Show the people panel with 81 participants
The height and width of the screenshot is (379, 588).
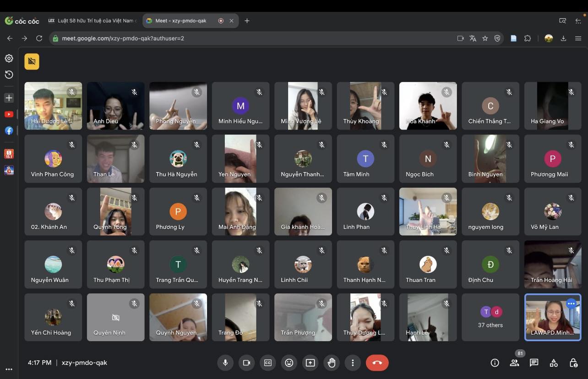tap(514, 363)
